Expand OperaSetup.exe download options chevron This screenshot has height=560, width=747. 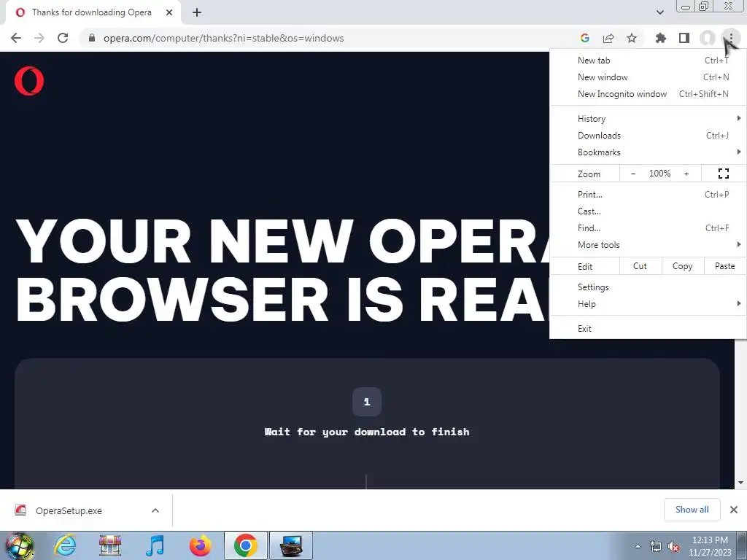(155, 510)
